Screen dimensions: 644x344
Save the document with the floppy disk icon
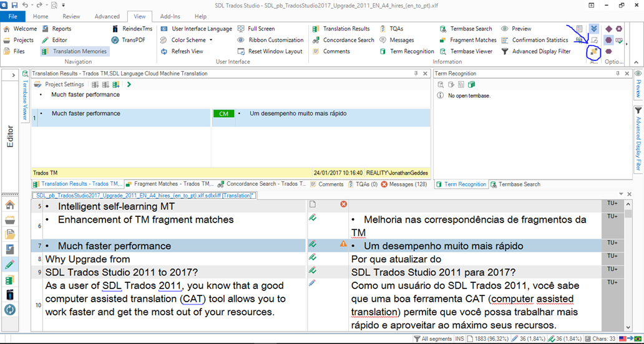click(x=14, y=6)
